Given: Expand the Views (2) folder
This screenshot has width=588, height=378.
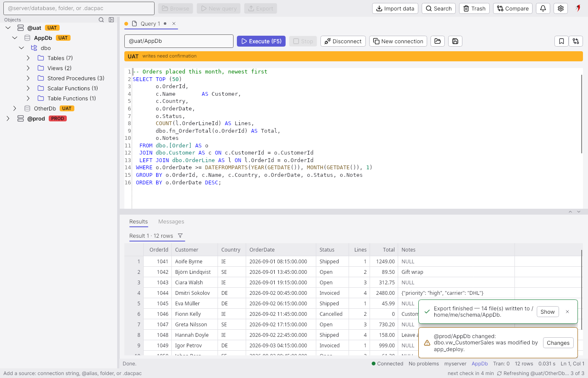Looking at the screenshot, I should click(28, 68).
